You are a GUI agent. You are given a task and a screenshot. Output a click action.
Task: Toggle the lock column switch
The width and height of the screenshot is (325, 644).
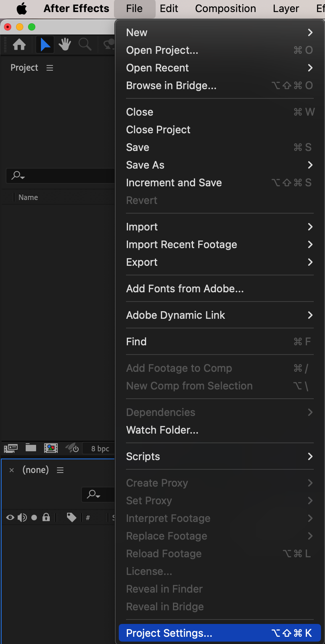pos(46,518)
